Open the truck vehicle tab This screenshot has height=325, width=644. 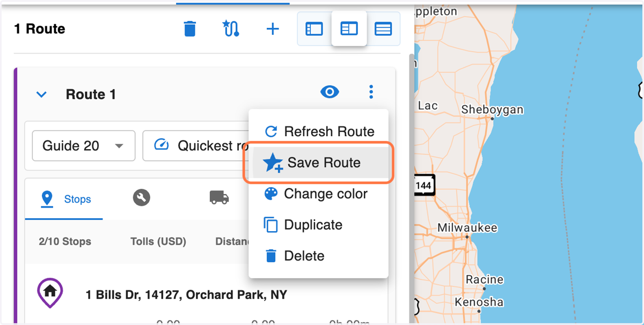coord(219,198)
